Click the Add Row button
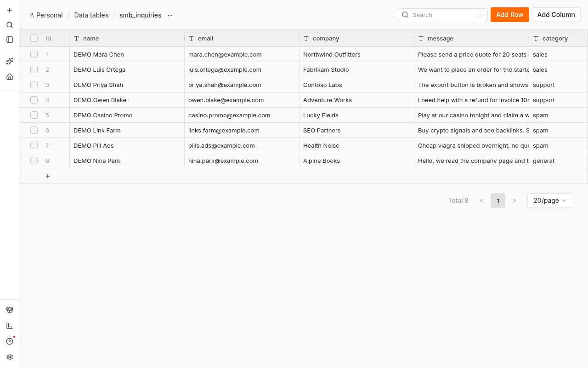Image resolution: width=588 pixels, height=368 pixels. (510, 15)
